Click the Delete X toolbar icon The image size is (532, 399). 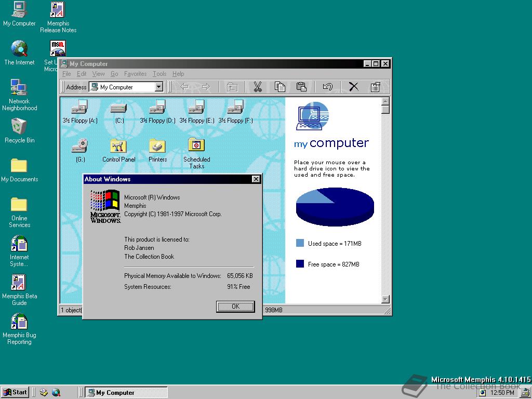[353, 87]
